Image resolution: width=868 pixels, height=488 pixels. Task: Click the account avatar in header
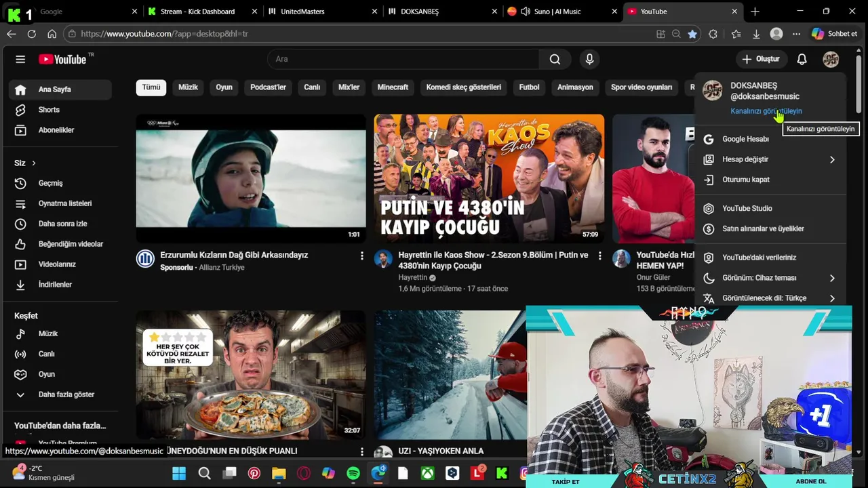831,59
